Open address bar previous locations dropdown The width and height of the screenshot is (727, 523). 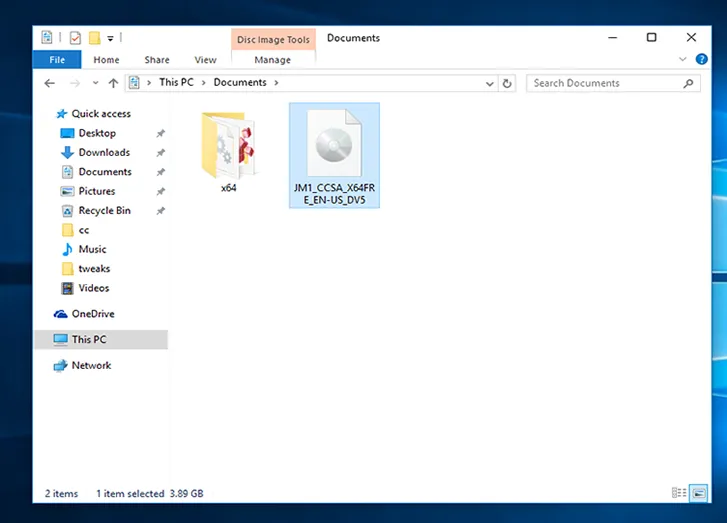click(491, 83)
